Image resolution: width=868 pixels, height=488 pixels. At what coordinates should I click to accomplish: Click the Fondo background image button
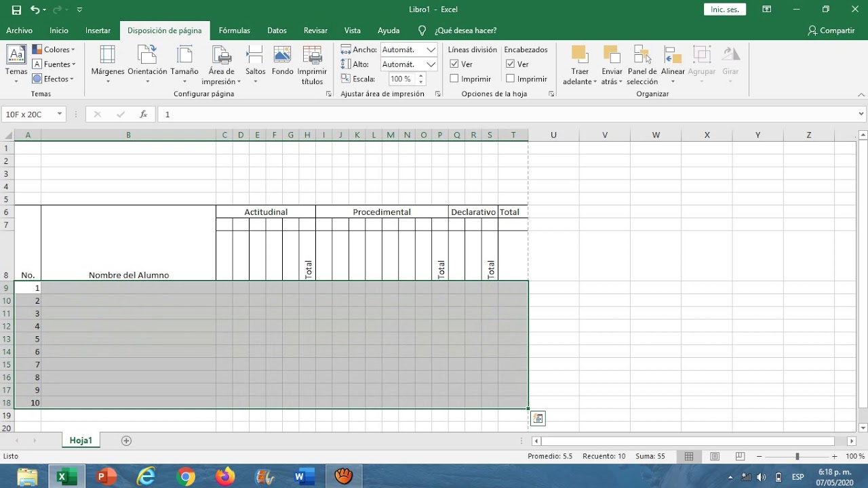coord(282,61)
